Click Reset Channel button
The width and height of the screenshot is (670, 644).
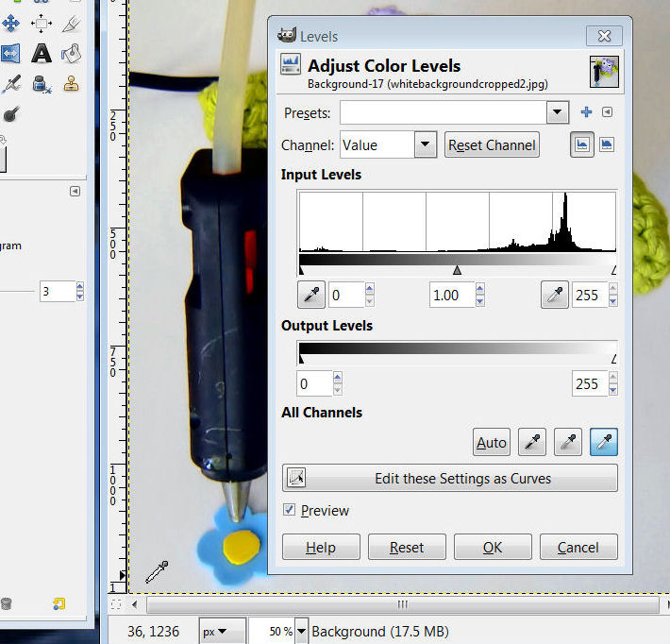tap(492, 144)
